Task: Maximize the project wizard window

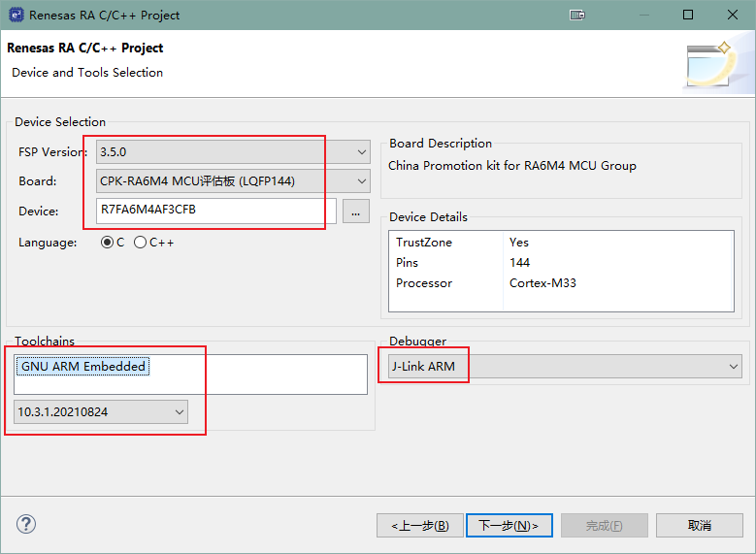Action: click(x=687, y=15)
